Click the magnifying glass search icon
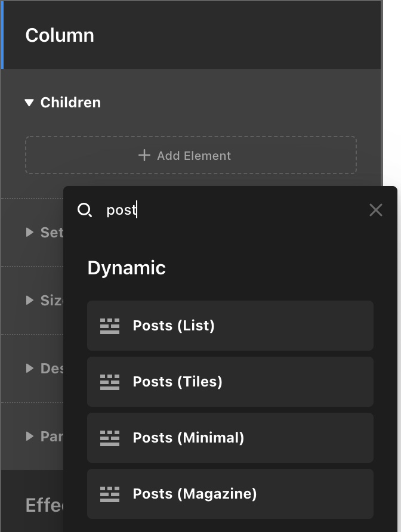401x532 pixels. pos(85,210)
